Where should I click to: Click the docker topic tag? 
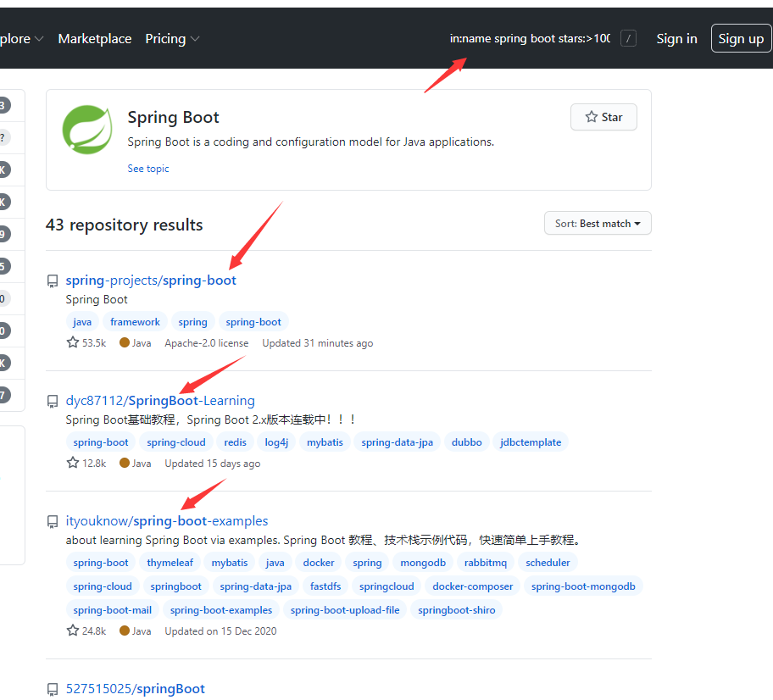coord(319,563)
